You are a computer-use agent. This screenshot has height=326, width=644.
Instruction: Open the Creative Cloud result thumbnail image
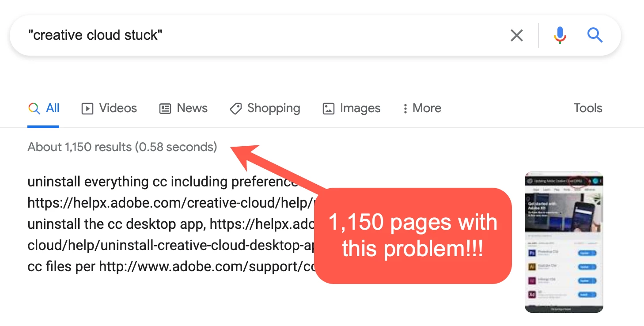[564, 242]
